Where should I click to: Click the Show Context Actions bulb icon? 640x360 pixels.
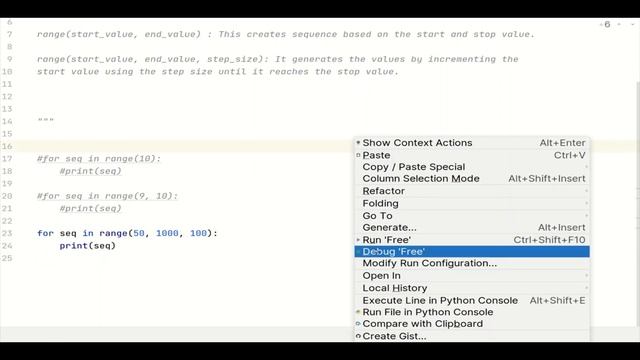[x=358, y=143]
